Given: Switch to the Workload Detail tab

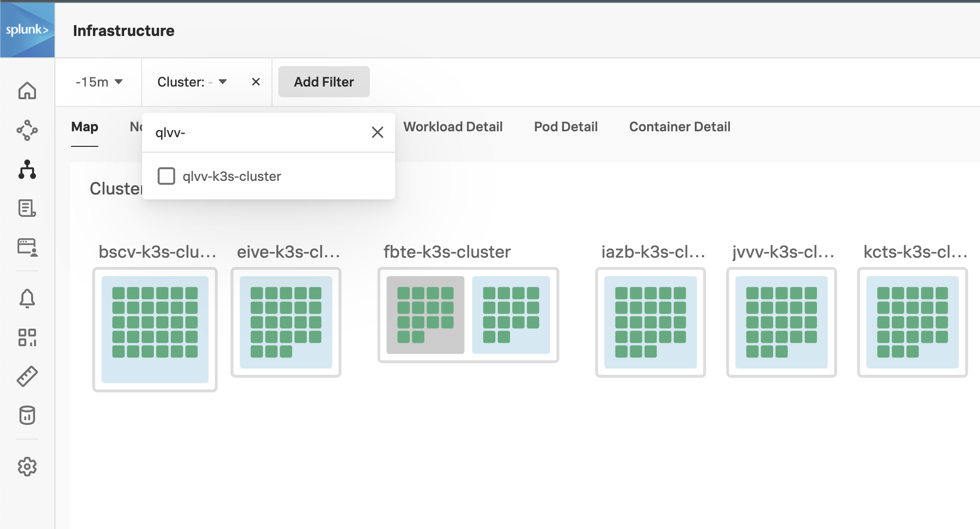Looking at the screenshot, I should [x=453, y=127].
